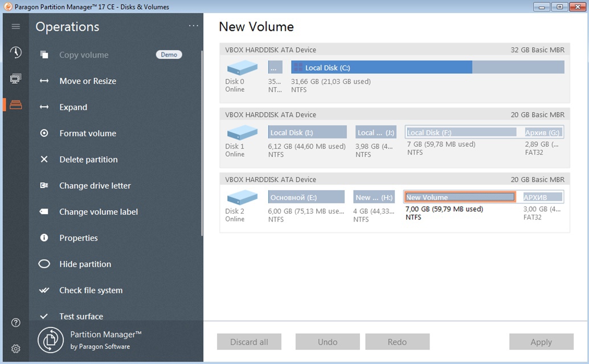Close the Paragon Partition Manager window

[x=578, y=7]
